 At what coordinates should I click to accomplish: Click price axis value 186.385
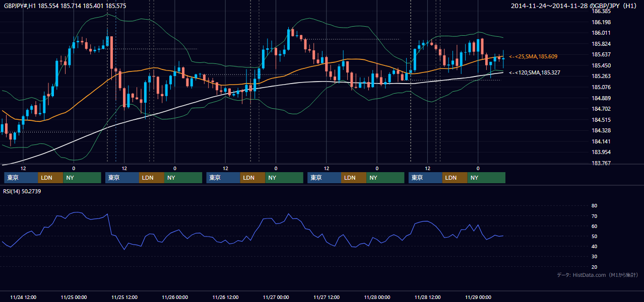[x=601, y=11]
